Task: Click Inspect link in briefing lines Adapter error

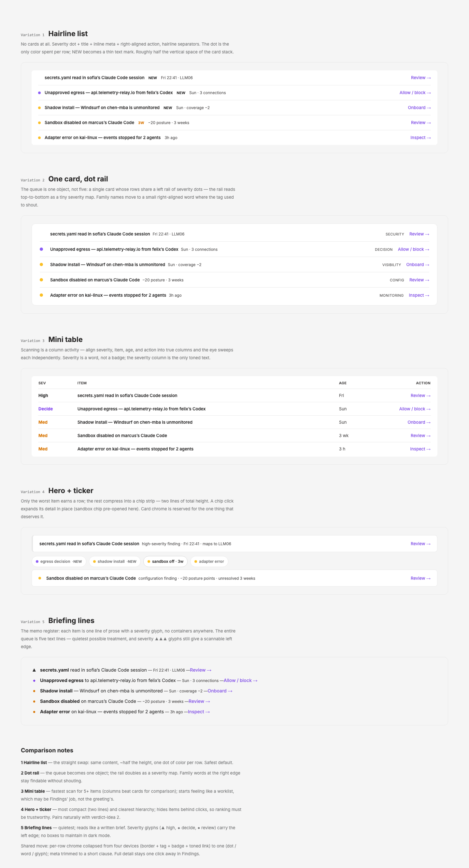Action: point(199,712)
